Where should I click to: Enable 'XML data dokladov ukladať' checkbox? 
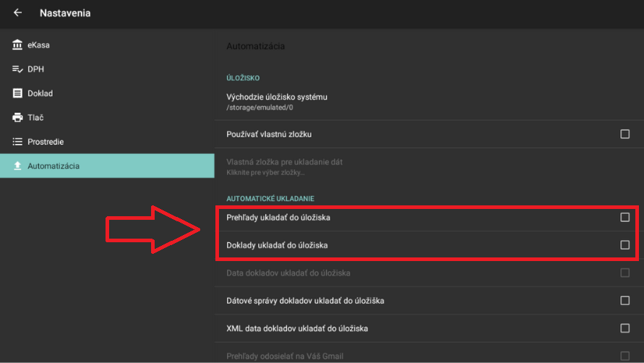(624, 328)
